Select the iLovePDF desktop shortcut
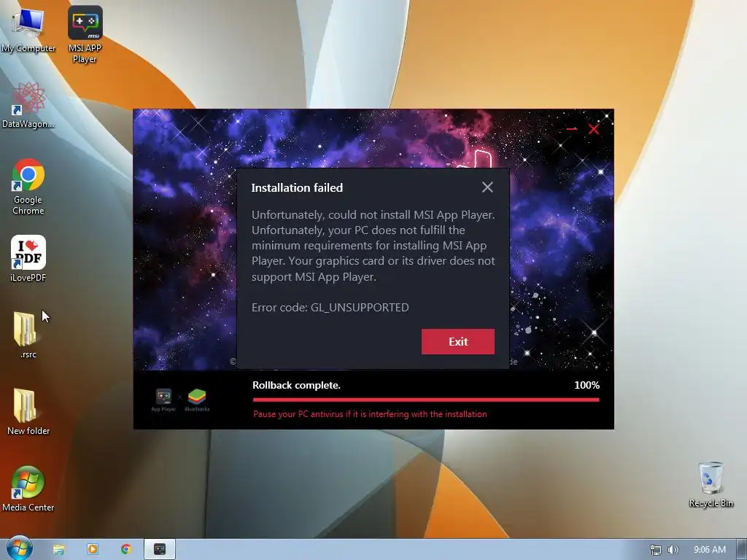The height and width of the screenshot is (560, 747). coord(28,259)
